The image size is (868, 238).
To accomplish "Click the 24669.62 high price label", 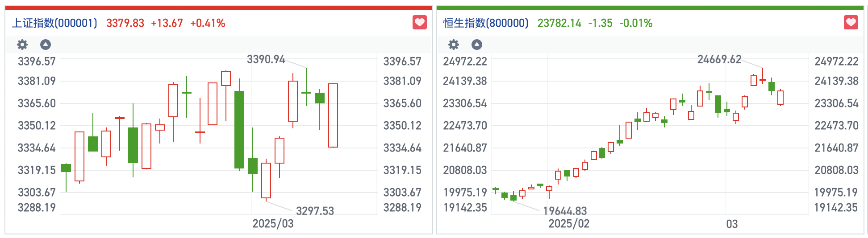I will coord(719,59).
